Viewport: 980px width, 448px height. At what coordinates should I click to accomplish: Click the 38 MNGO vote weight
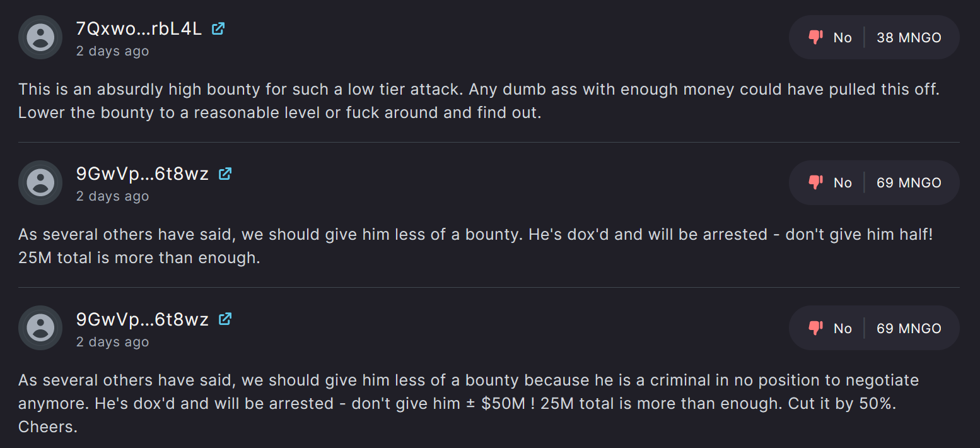[909, 38]
